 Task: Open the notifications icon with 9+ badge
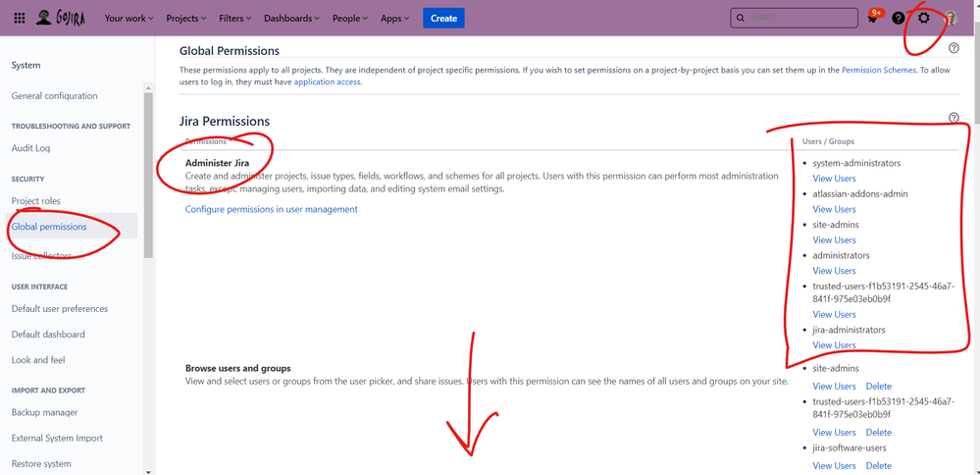tap(873, 18)
